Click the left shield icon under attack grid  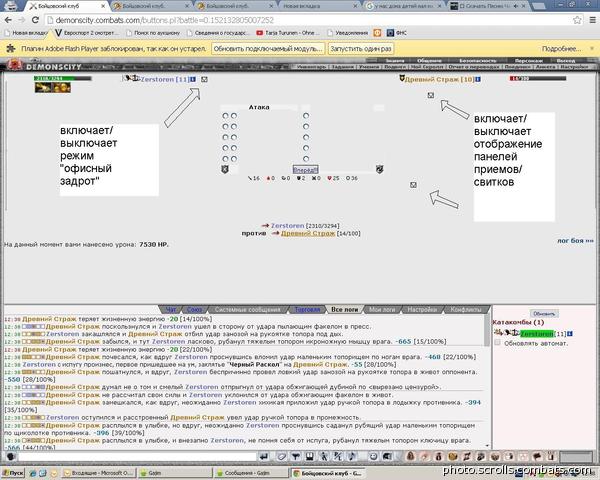click(225, 169)
